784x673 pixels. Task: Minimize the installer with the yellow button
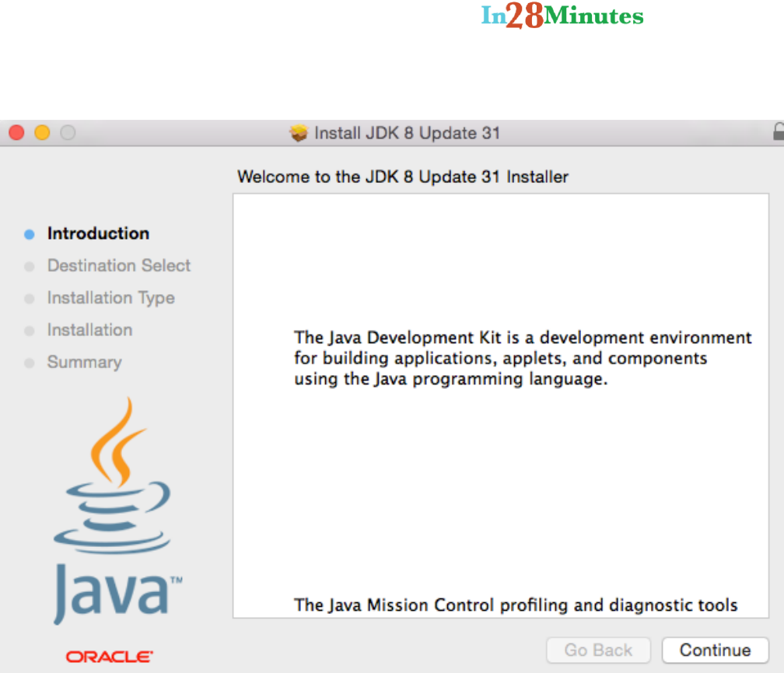42,132
